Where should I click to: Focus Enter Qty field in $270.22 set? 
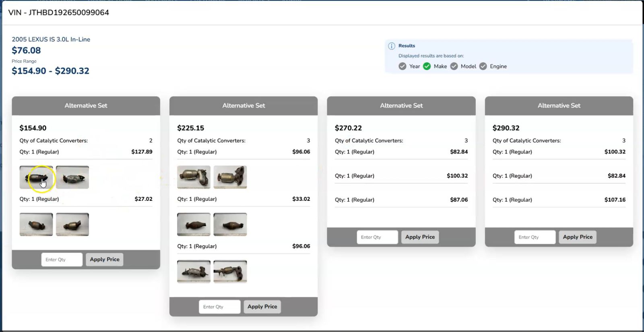[378, 237]
